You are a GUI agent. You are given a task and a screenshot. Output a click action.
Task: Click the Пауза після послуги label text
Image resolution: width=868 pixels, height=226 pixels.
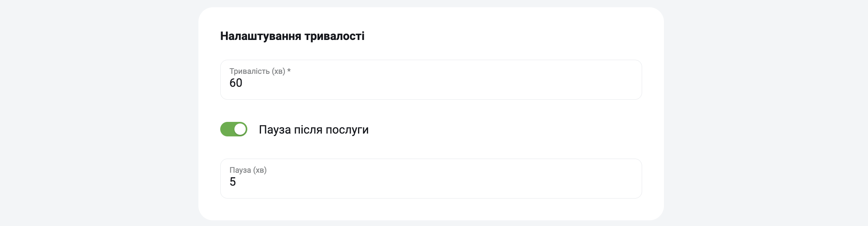pos(314,130)
